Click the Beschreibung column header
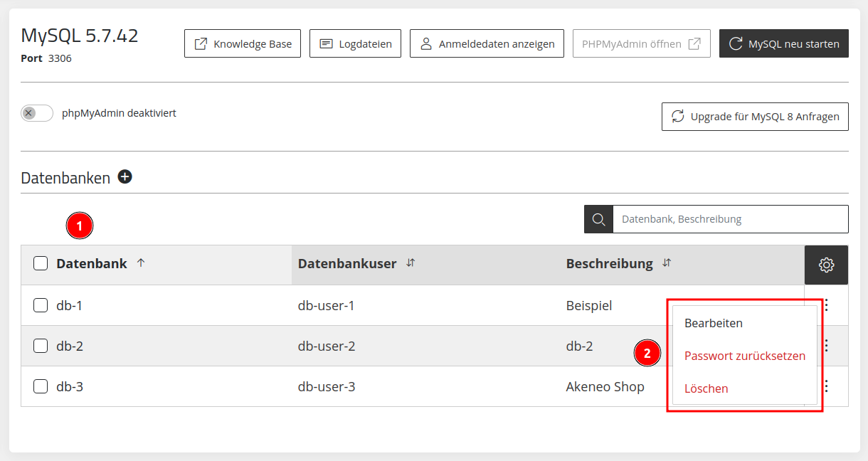This screenshot has height=461, width=868. coord(610,263)
